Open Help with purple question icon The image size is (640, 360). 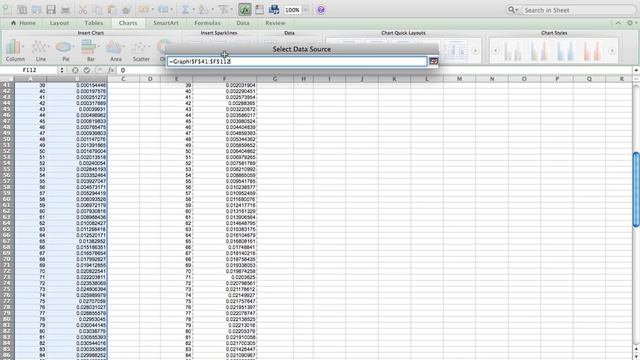321,10
